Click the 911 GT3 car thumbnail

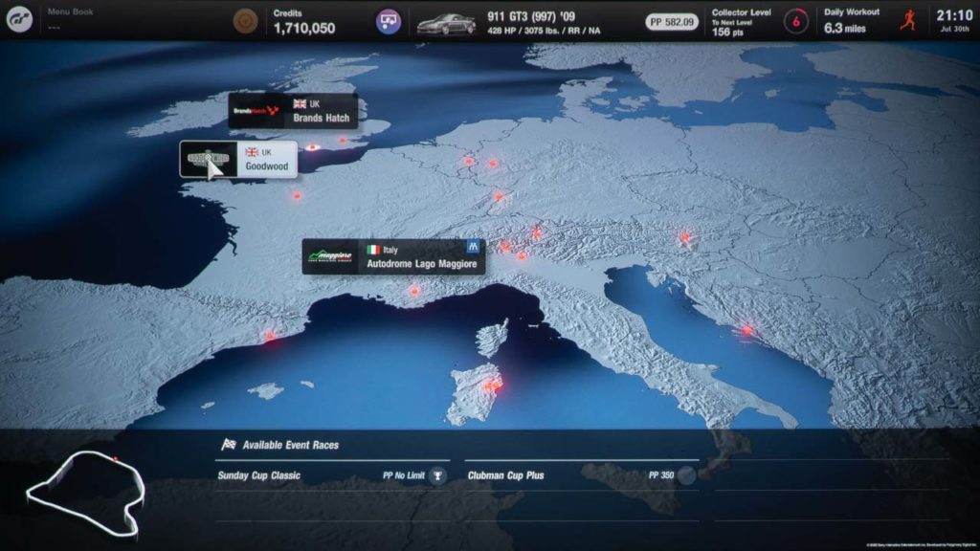[x=446, y=24]
